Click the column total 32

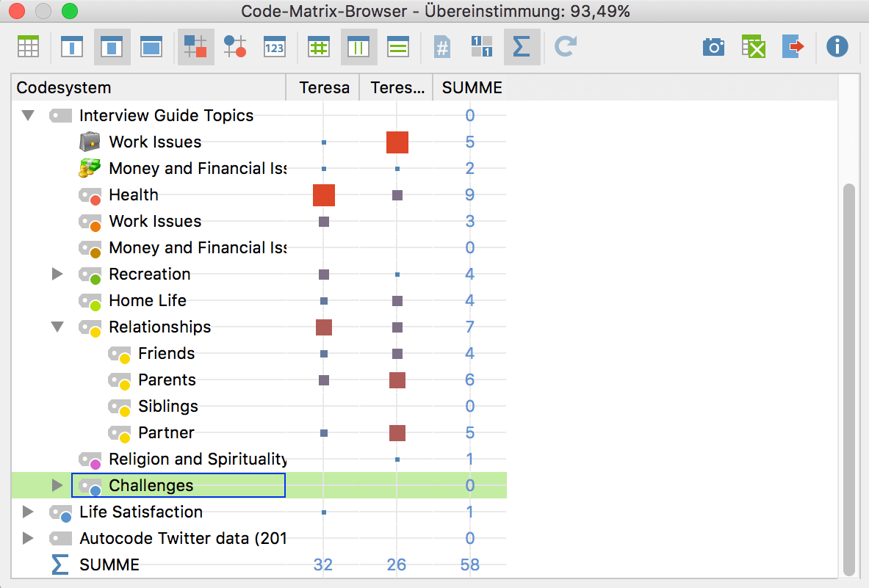tap(323, 565)
